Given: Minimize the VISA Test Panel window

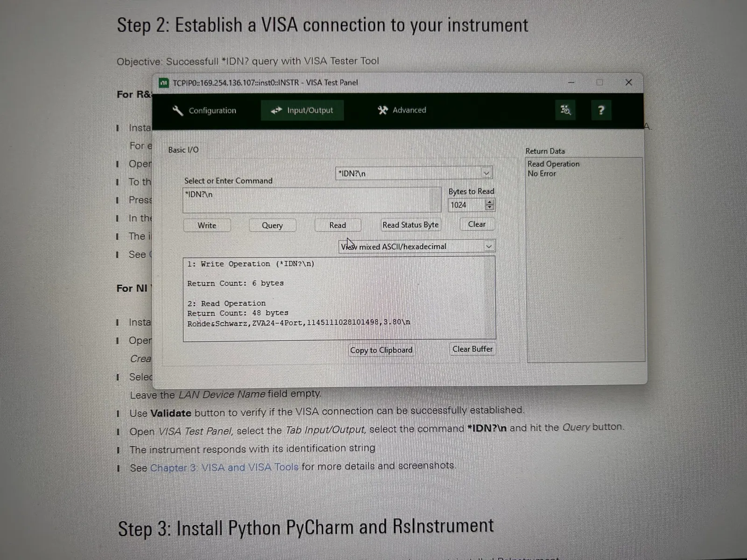Looking at the screenshot, I should [571, 83].
